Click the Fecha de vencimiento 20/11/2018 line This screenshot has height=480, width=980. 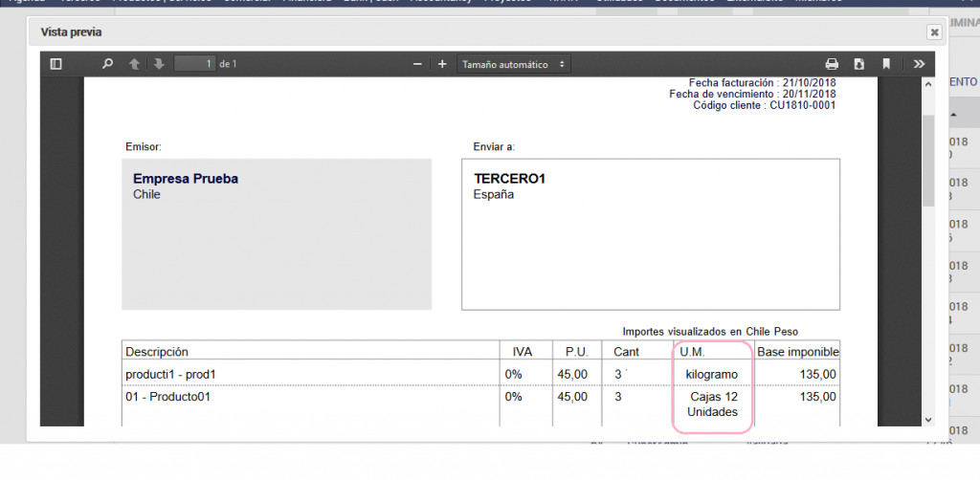pyautogui.click(x=752, y=95)
